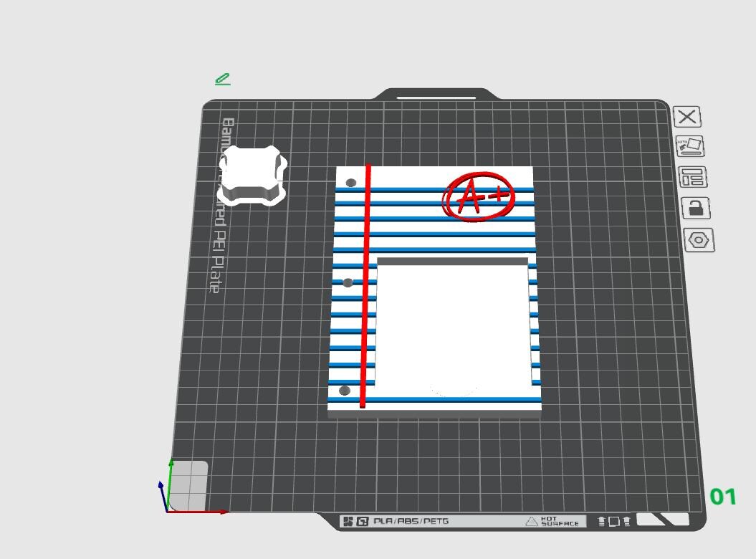Image resolution: width=756 pixels, height=559 pixels.
Task: Select the small white clip model
Action: [252, 175]
